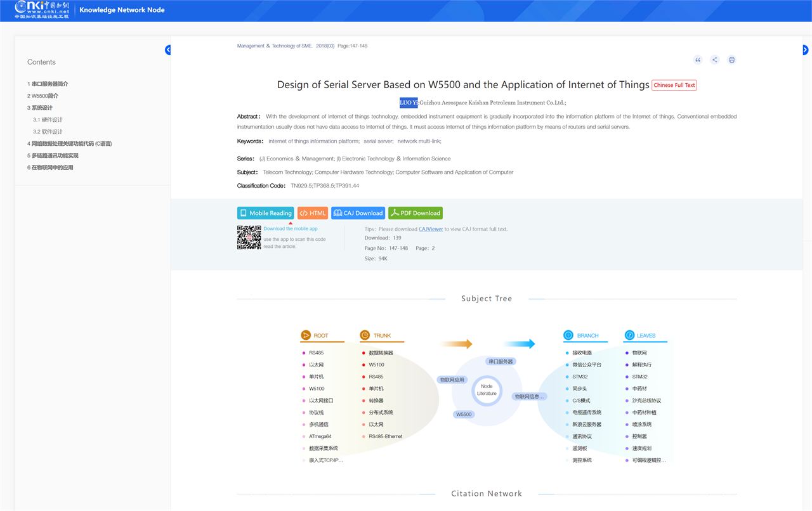Open the Download the mobile app link
Screen dimensions: 812x511
coord(291,229)
